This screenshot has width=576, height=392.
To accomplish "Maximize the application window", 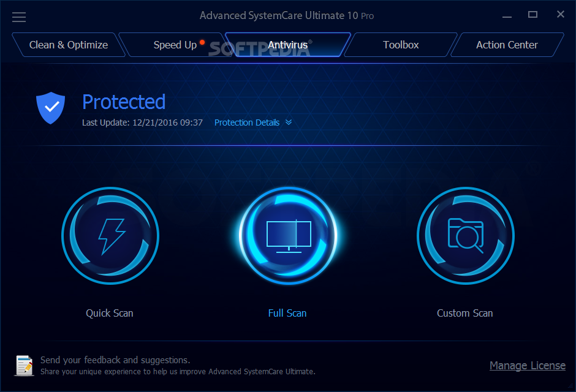I will 532,15.
